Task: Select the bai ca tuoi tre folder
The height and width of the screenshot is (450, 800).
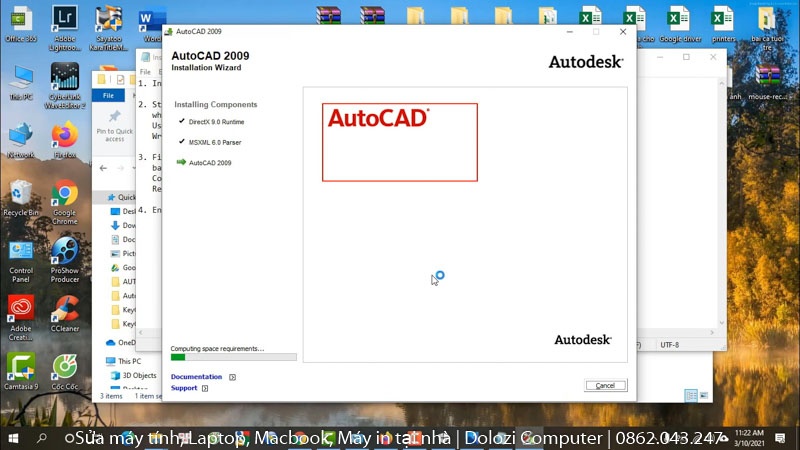Action: coord(767,28)
